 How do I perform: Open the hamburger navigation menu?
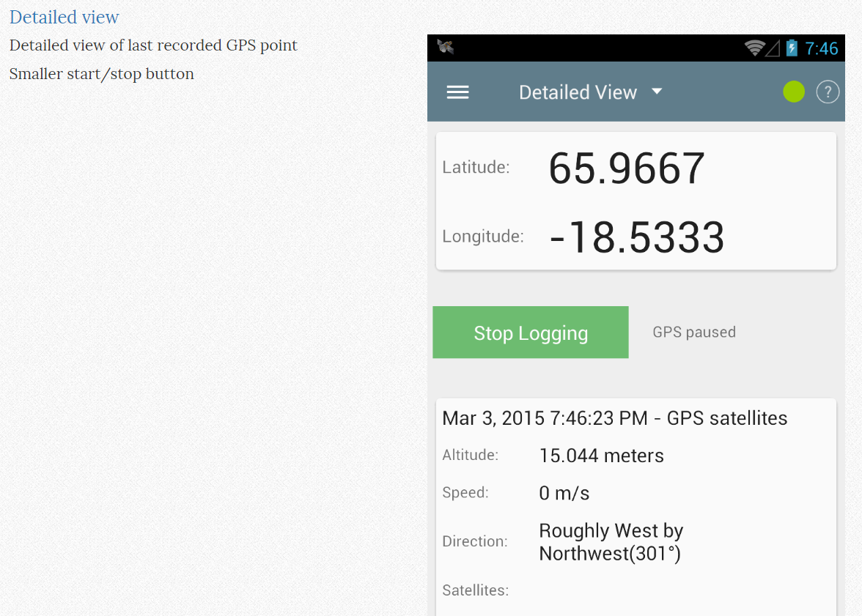point(457,92)
